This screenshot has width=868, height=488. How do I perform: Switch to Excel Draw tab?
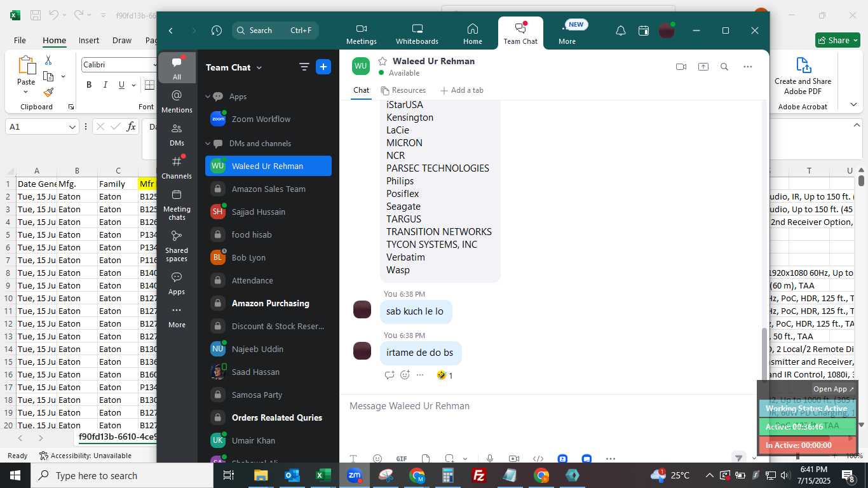[122, 40]
